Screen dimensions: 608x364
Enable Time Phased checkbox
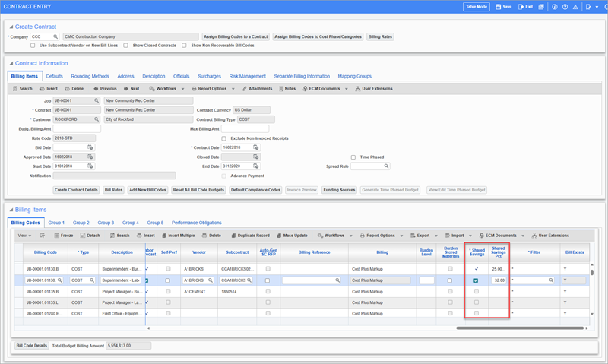(x=353, y=157)
